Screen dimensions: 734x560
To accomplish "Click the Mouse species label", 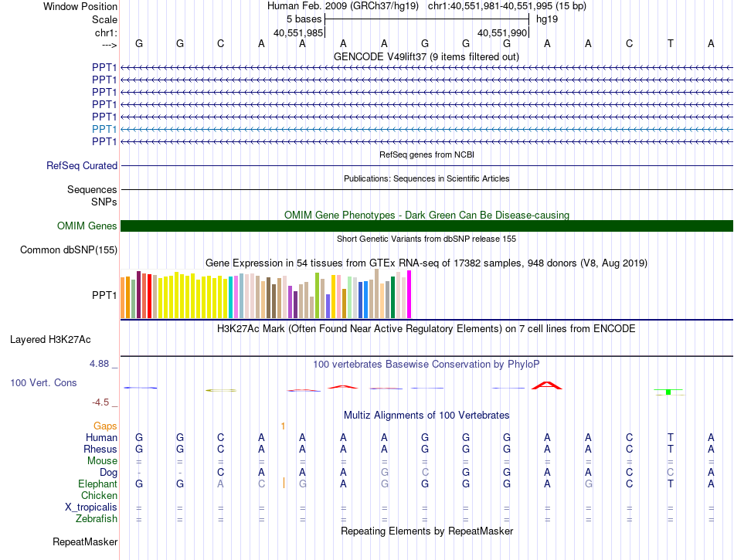I will pyautogui.click(x=102, y=461).
